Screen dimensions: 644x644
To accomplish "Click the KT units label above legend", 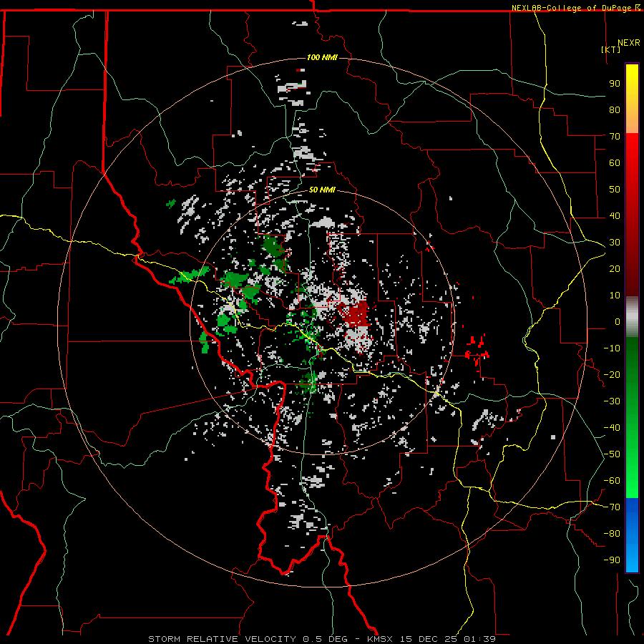I will (611, 49).
